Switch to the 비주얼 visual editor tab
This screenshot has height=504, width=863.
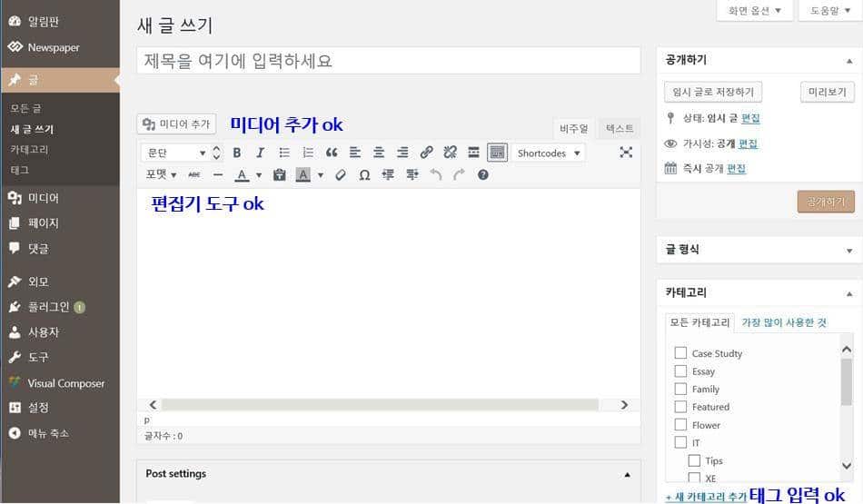tap(574, 128)
